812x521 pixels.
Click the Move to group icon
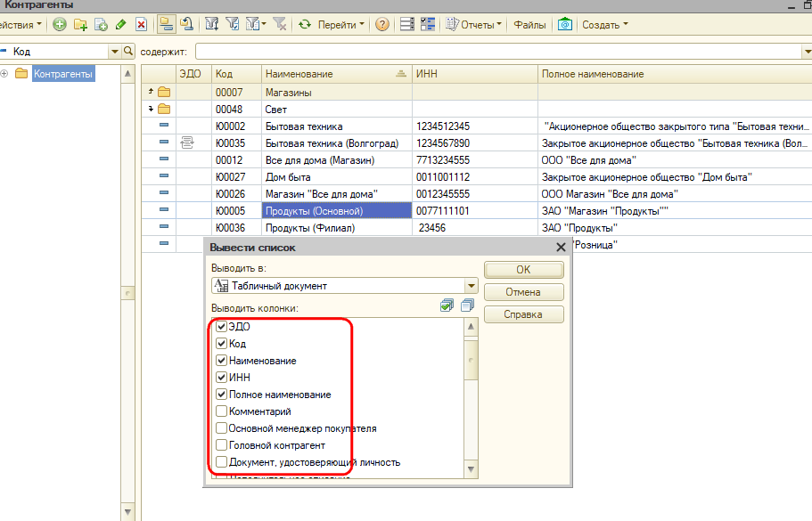coord(186,24)
